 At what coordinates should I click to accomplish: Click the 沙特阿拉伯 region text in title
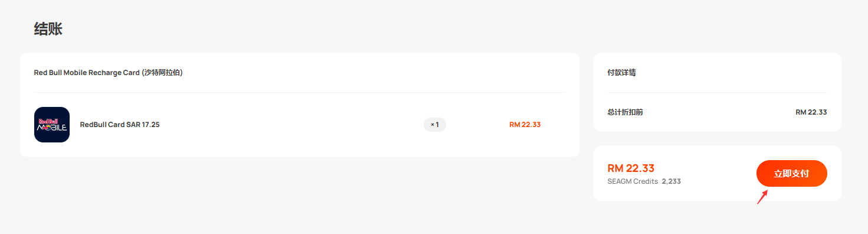click(162, 73)
